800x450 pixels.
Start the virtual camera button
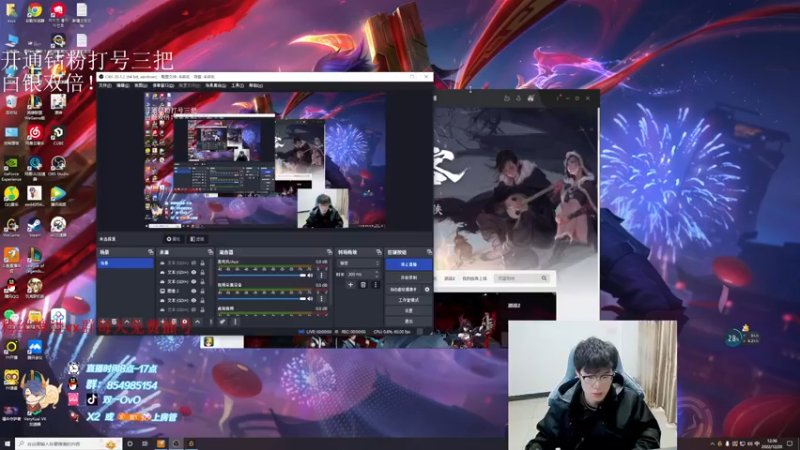[x=404, y=289]
